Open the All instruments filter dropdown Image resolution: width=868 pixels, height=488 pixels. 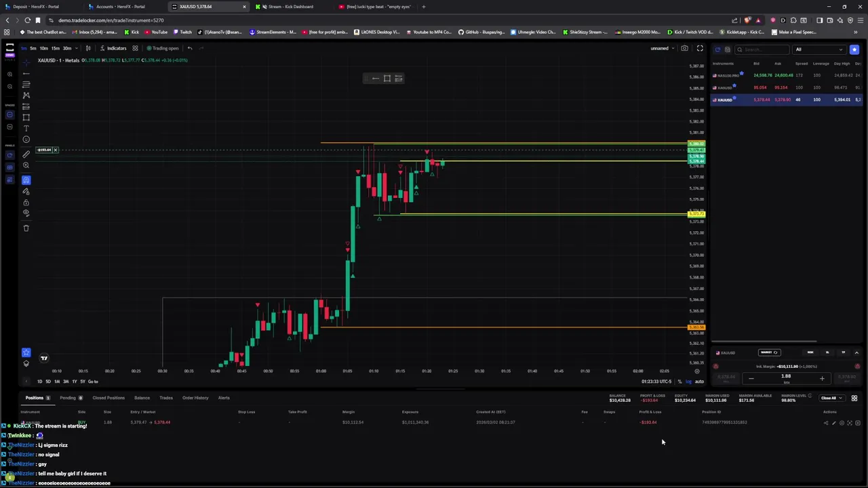[x=819, y=49]
